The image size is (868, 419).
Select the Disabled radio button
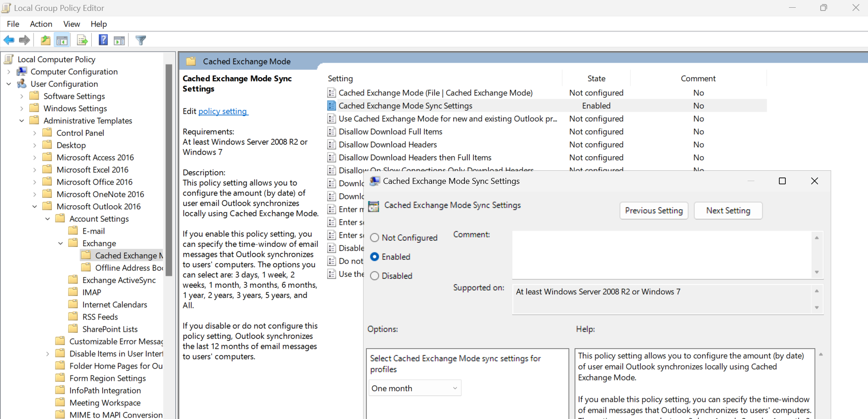pos(374,276)
